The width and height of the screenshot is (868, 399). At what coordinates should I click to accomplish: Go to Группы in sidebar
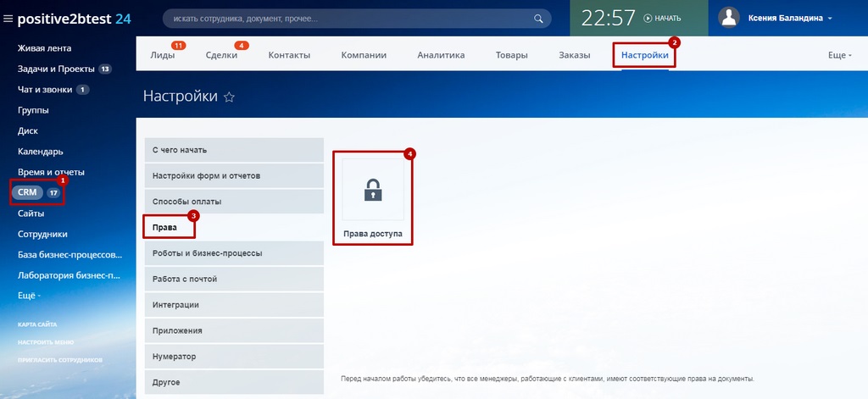33,110
